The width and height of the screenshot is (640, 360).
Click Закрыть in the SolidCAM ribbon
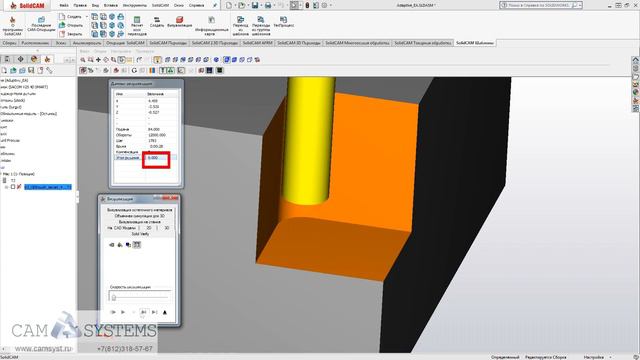pyautogui.click(x=70, y=34)
